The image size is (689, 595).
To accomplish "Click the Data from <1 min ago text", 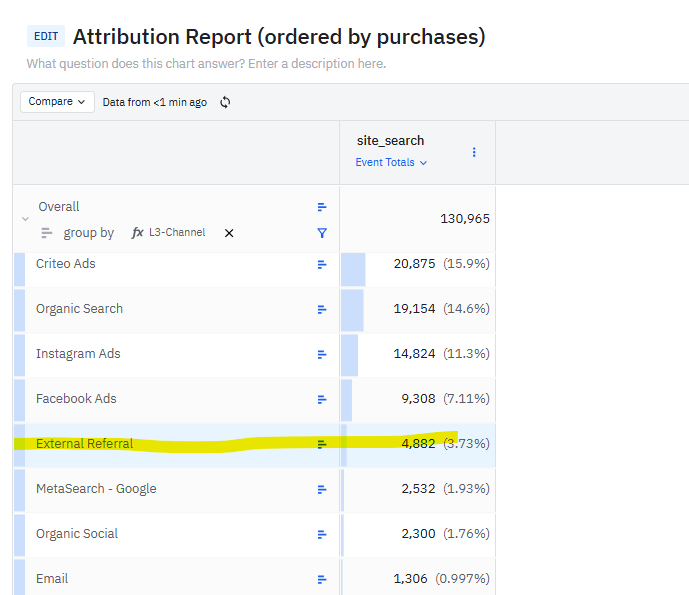I will click(x=155, y=102).
